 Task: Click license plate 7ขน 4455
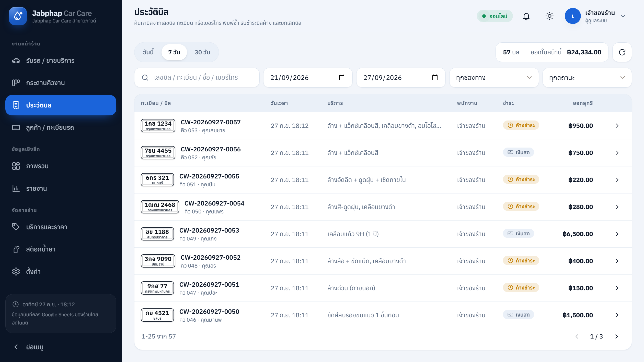158,153
